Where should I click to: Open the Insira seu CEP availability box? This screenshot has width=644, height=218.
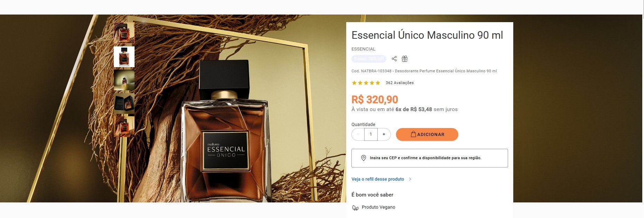[430, 158]
